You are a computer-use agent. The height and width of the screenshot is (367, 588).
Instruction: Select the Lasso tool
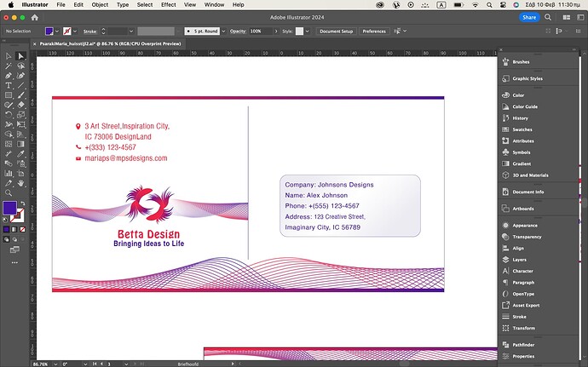pos(21,66)
